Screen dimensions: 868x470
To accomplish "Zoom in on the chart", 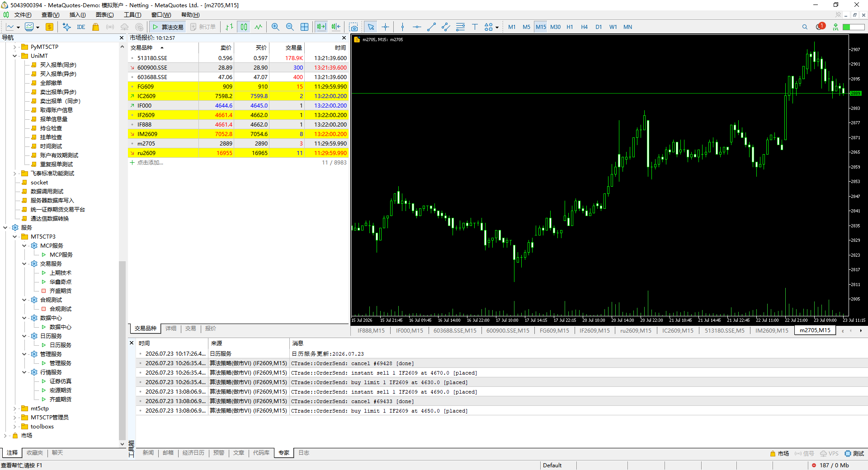I will (275, 27).
